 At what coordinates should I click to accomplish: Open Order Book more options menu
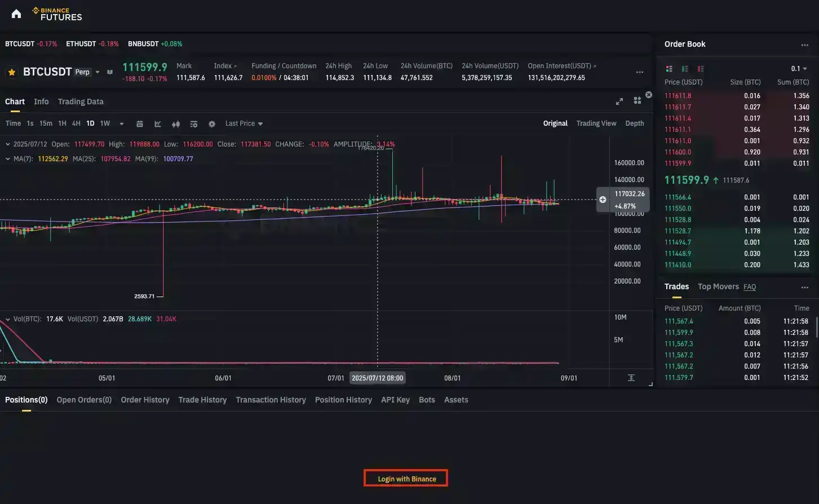[x=805, y=45]
